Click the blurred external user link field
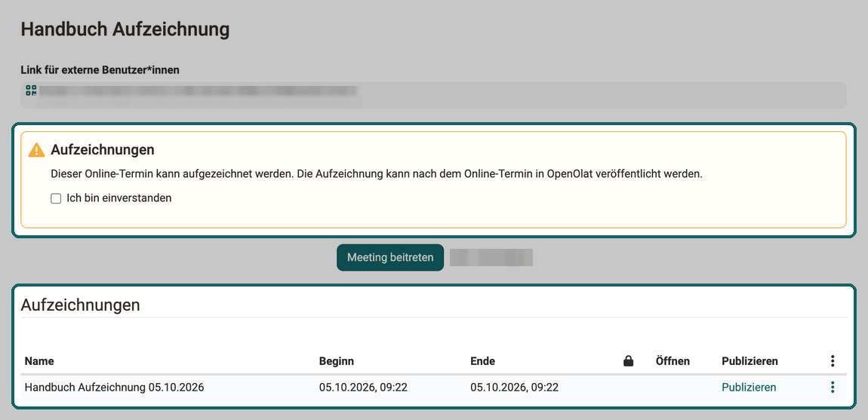The image size is (868, 420). 433,95
